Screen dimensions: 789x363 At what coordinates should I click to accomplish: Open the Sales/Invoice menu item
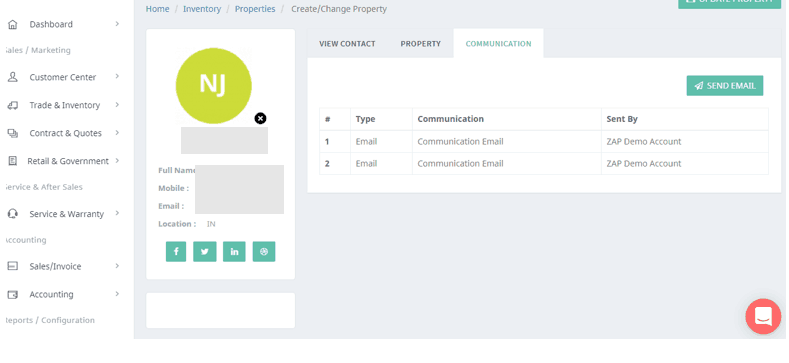[x=55, y=266]
